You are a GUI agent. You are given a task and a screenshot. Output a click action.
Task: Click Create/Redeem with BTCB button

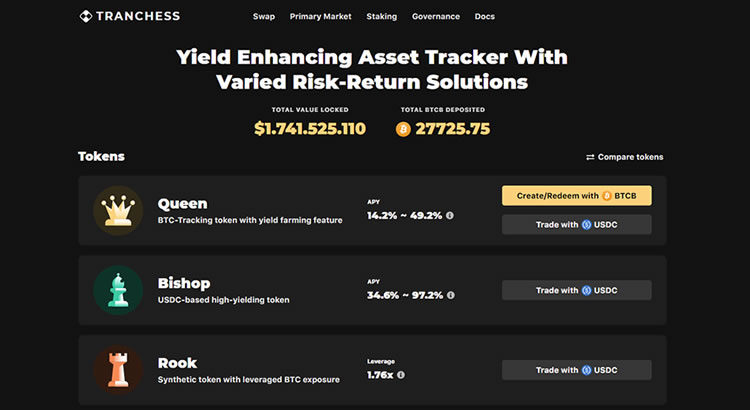(576, 196)
